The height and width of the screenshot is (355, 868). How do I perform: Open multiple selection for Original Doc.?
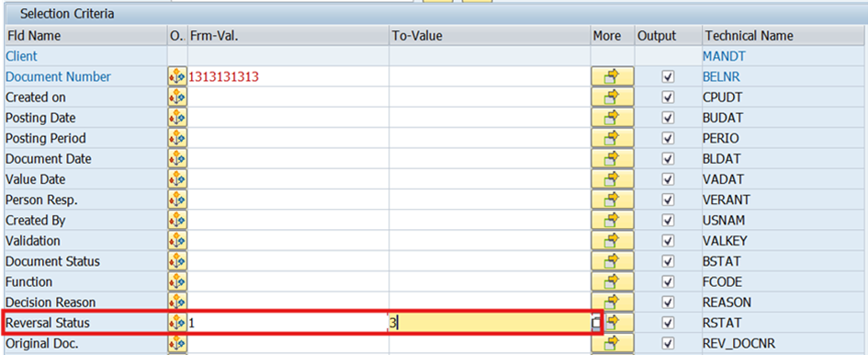[x=613, y=343]
